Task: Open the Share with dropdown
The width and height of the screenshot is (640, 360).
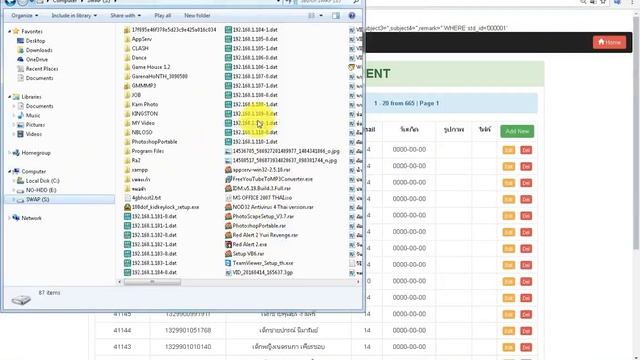Action: (x=125, y=16)
